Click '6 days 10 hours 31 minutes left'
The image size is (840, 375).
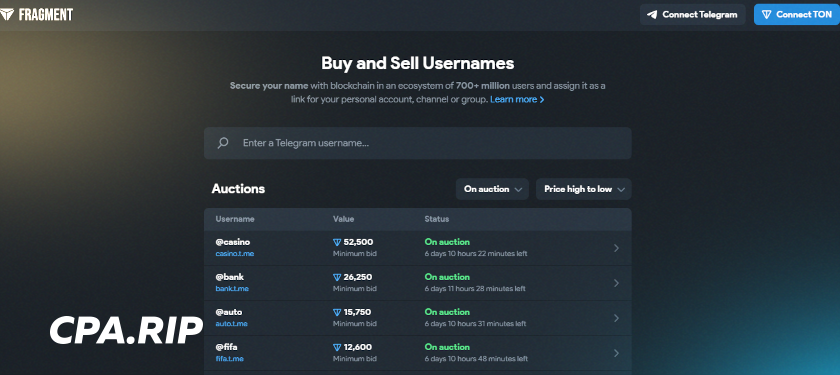point(475,324)
